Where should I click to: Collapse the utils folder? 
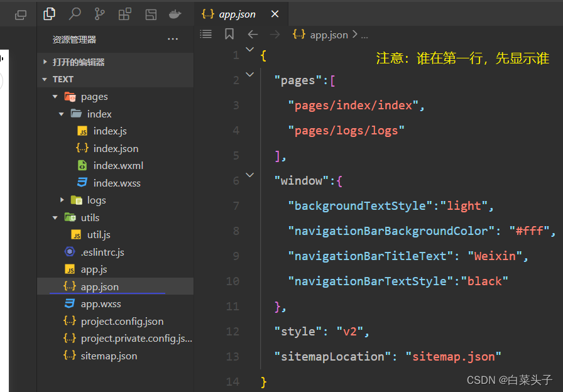(55, 217)
